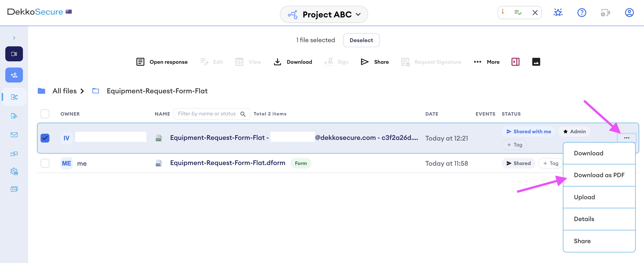Image resolution: width=644 pixels, height=263 pixels.
Task: Toggle the red side panel icon
Action: (515, 62)
